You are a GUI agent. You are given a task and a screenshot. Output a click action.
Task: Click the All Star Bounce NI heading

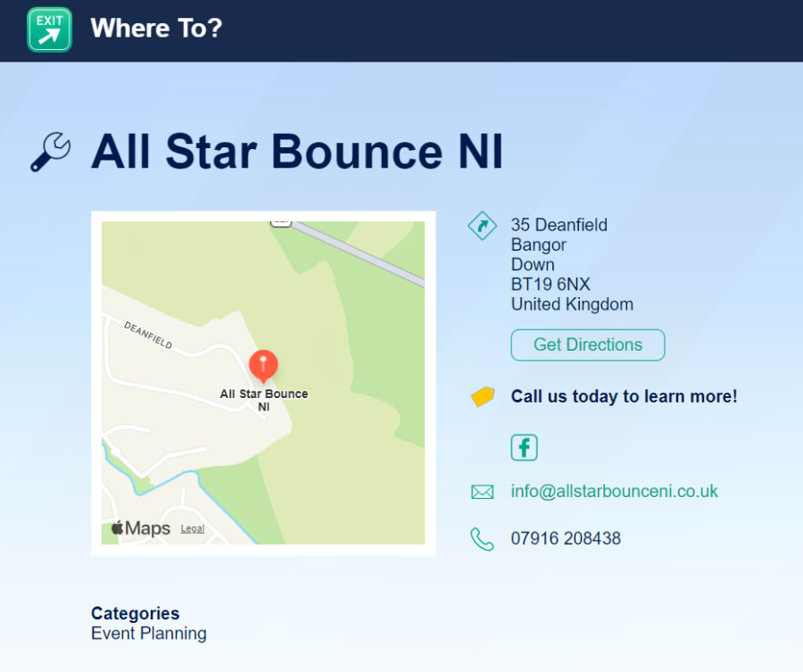pyautogui.click(x=297, y=152)
